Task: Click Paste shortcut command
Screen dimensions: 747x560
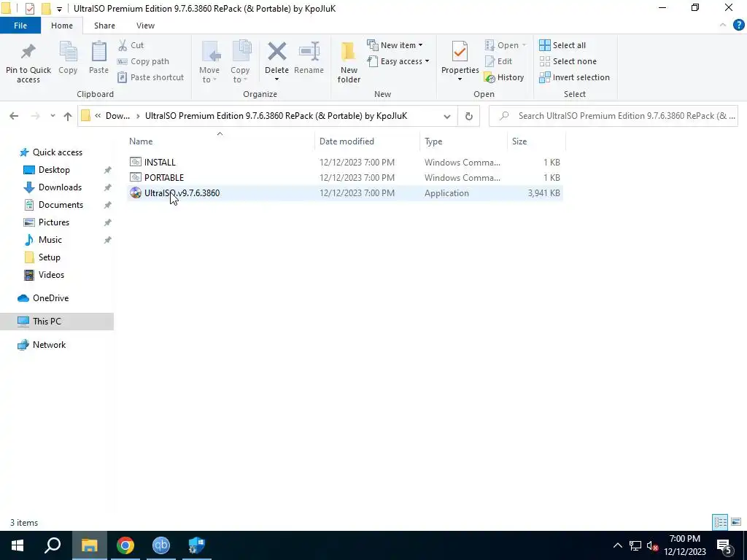Action: [x=150, y=77]
